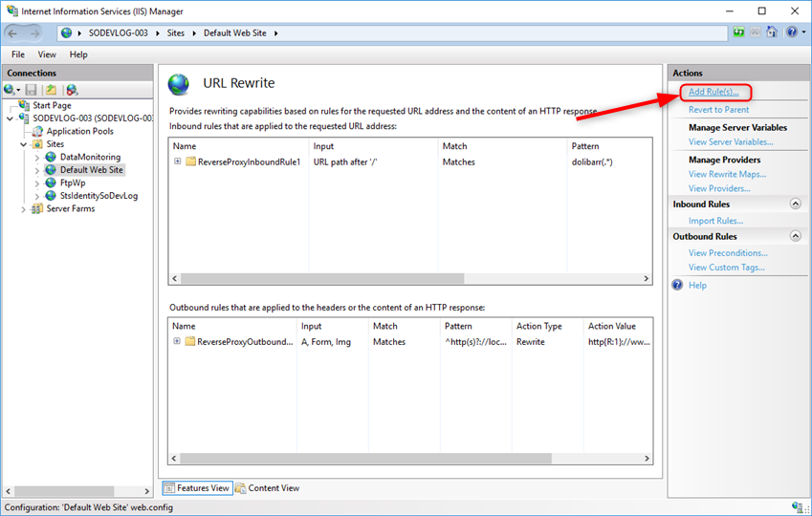Click the status bar network icon

point(798,506)
